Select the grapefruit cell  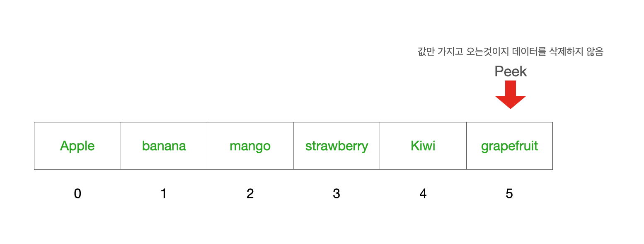(x=509, y=146)
